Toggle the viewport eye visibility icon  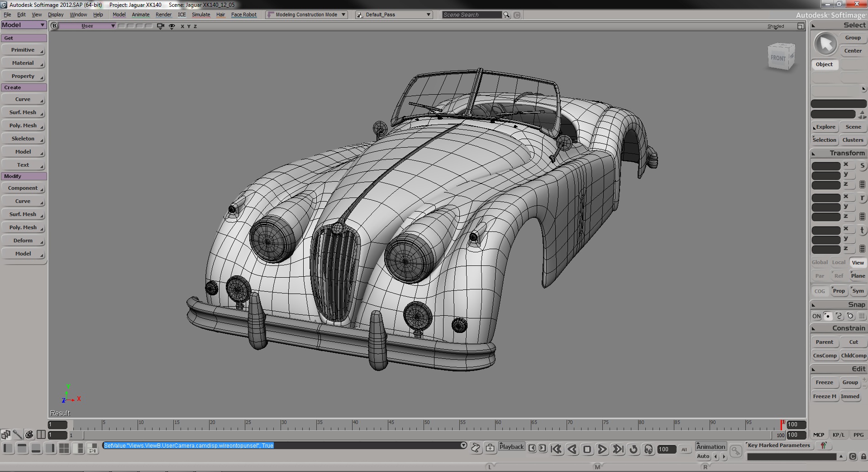pos(172,26)
